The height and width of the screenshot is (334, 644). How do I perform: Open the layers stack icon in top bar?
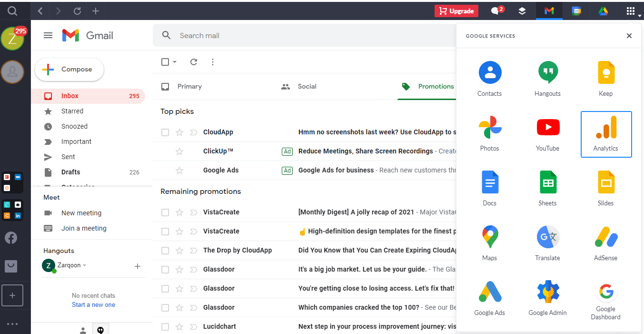pos(522,11)
